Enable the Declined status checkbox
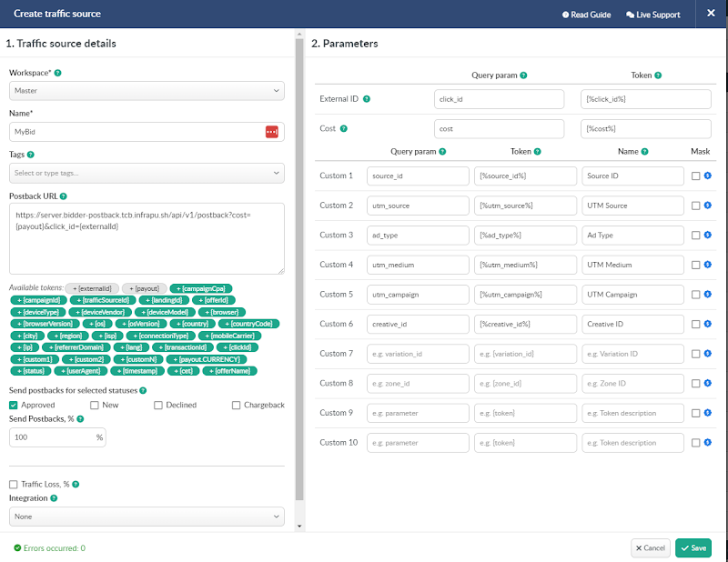 (157, 406)
